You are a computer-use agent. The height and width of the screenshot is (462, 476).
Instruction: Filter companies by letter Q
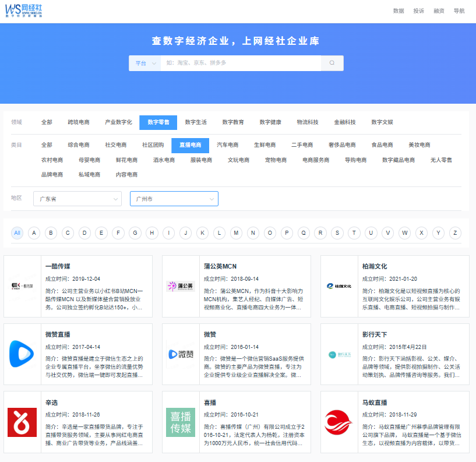click(304, 233)
